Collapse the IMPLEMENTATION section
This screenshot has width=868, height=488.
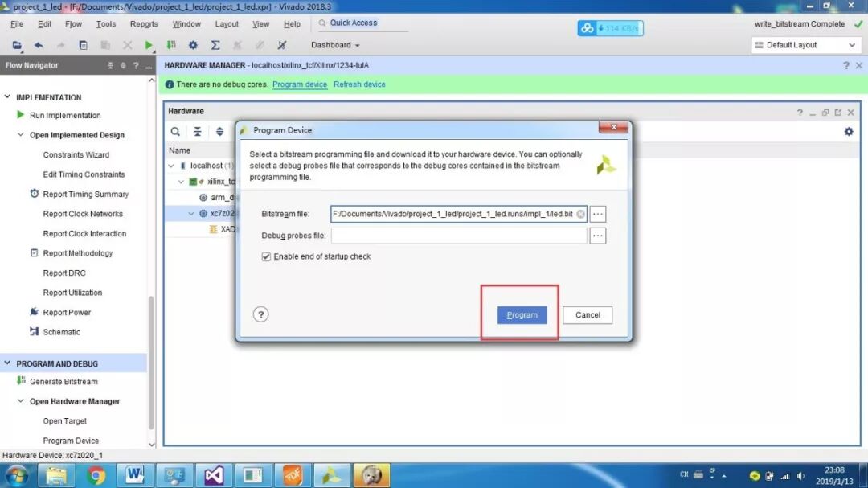point(7,97)
